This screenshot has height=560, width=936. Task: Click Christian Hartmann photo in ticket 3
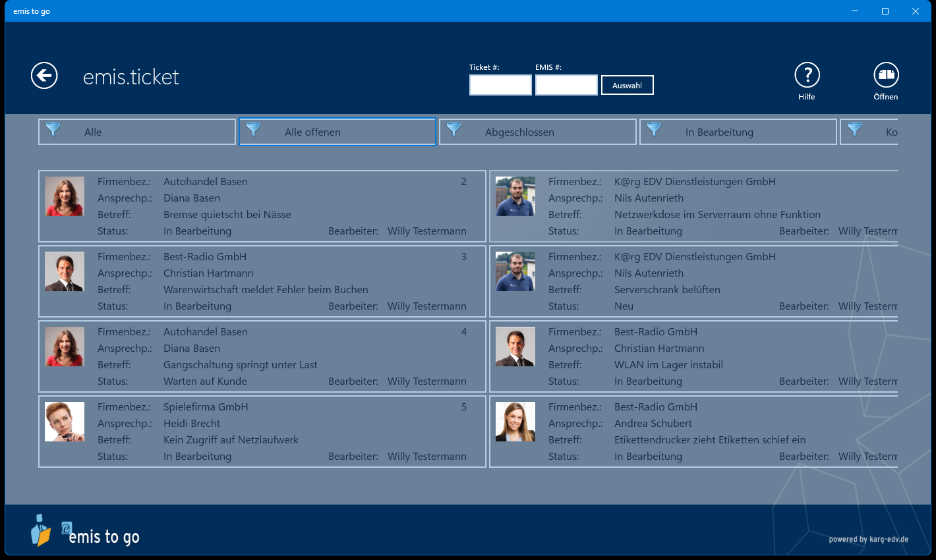[x=65, y=271]
